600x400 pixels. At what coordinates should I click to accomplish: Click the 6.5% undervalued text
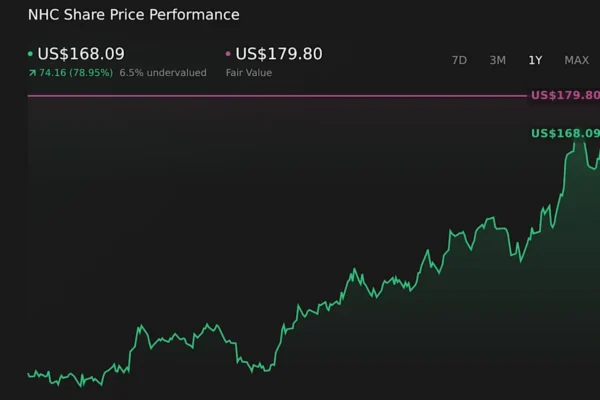[x=163, y=73]
